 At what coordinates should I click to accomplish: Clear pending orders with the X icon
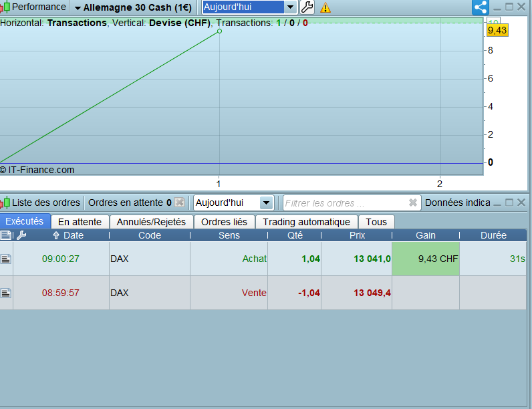(180, 202)
